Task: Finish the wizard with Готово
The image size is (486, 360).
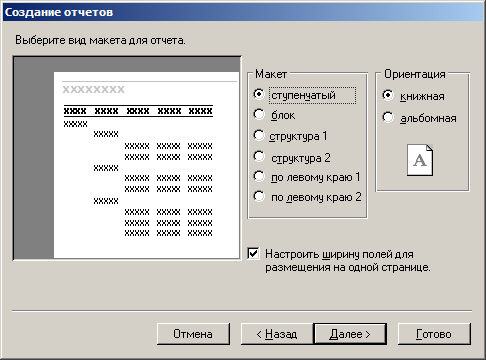Action: 434,334
